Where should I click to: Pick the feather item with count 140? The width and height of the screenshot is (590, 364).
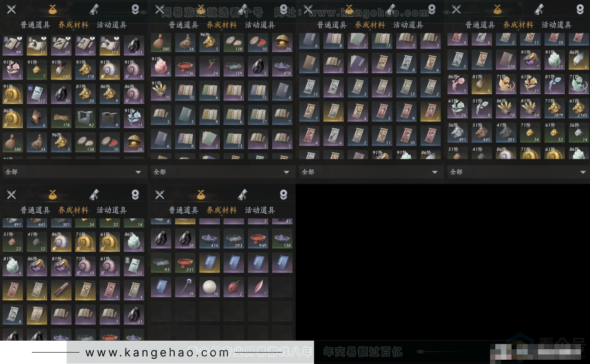(x=61, y=69)
